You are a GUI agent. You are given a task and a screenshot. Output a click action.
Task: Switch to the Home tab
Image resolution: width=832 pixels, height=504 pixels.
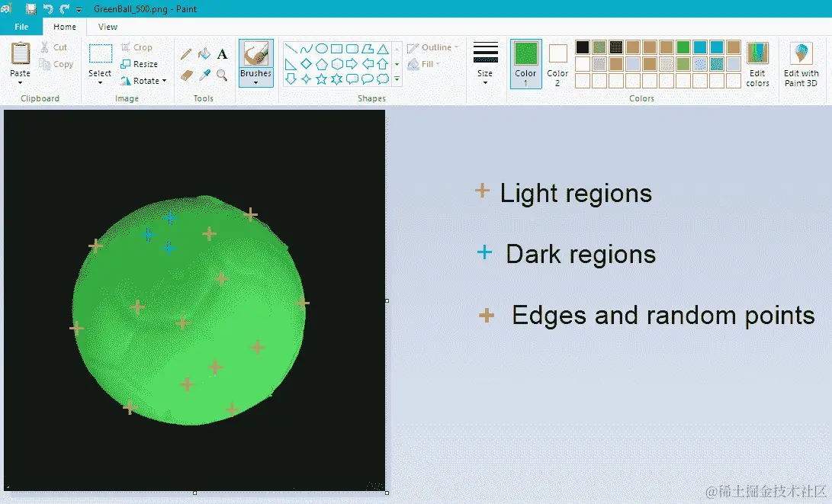click(x=65, y=27)
